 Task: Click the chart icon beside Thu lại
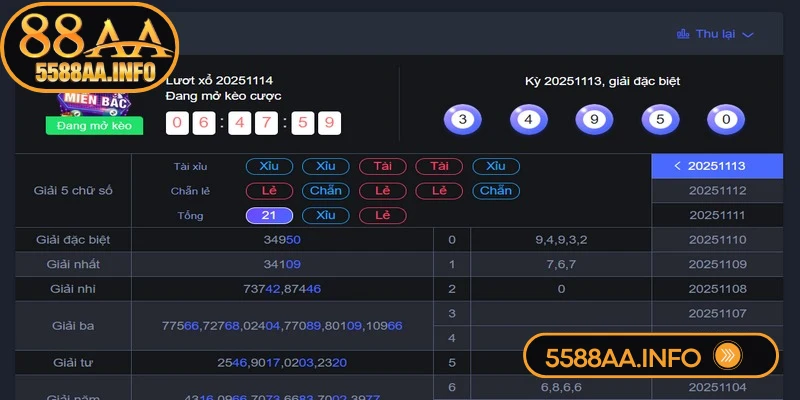(683, 34)
